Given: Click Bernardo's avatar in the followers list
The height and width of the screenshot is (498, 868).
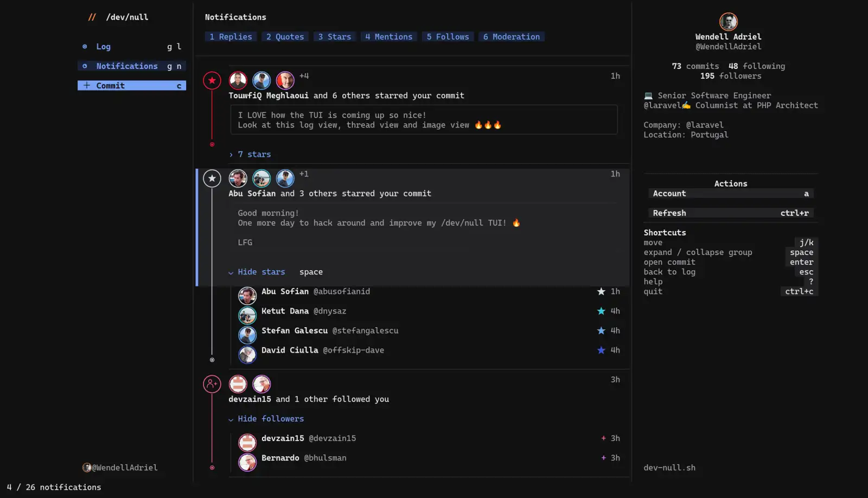Looking at the screenshot, I should point(247,462).
